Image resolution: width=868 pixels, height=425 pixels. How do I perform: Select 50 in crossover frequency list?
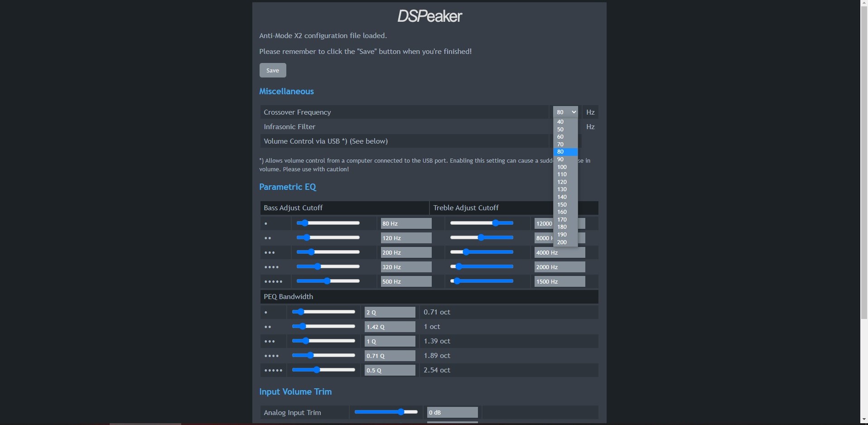[x=565, y=130]
